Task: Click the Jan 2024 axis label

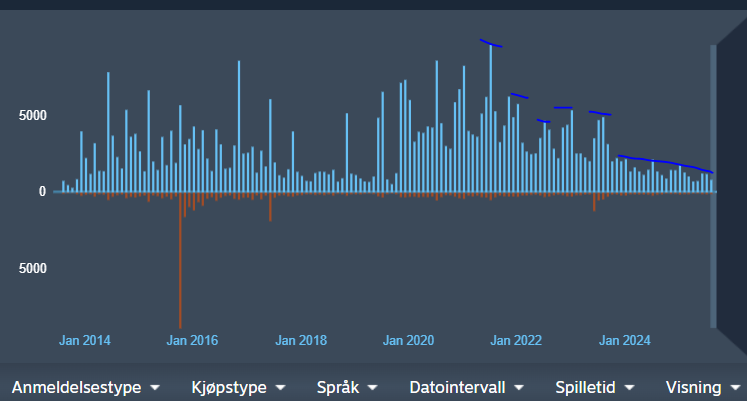Action: (x=624, y=341)
